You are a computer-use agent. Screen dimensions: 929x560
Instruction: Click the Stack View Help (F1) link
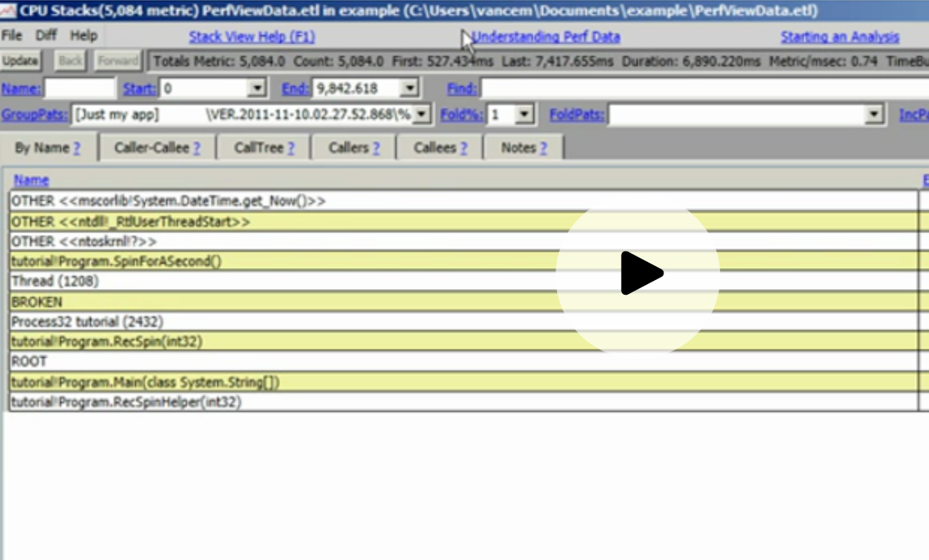(251, 37)
